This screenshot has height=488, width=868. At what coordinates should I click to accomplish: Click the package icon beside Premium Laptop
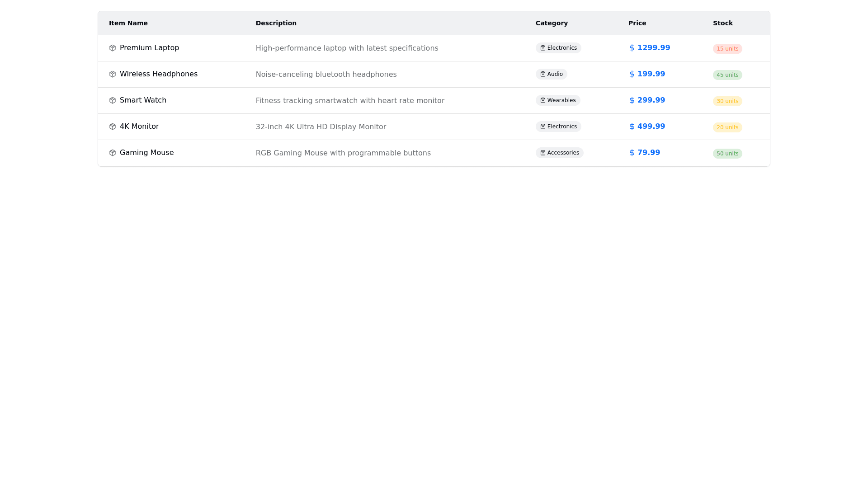point(113,48)
